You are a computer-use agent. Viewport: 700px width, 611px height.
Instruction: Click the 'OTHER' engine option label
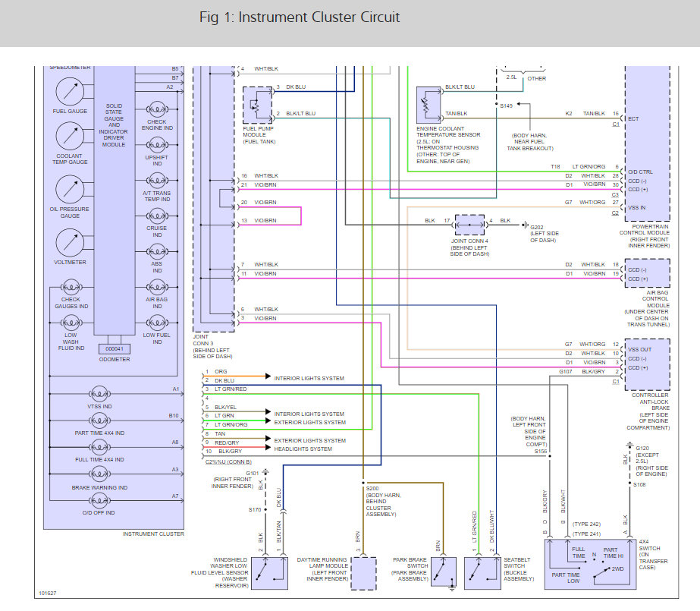[537, 79]
